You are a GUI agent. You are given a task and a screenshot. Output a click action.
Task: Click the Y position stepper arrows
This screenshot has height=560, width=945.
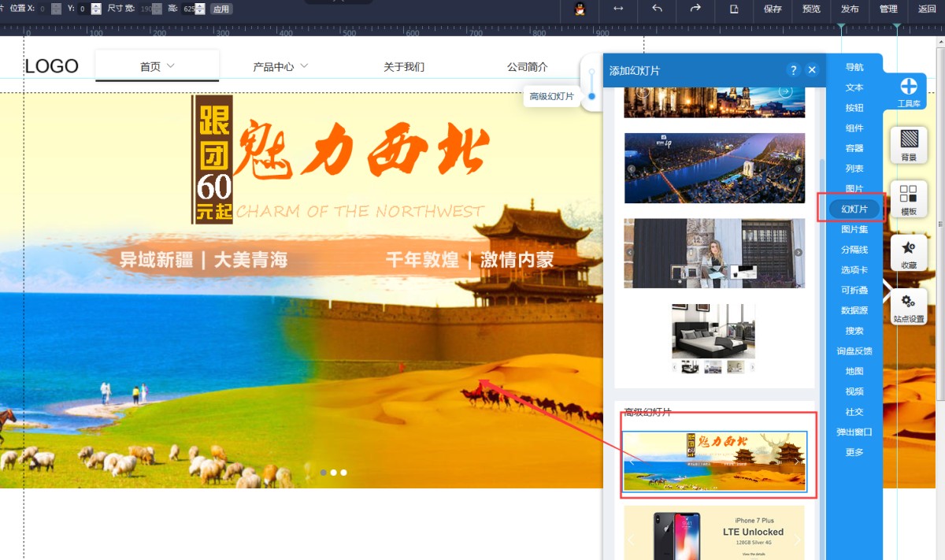pyautogui.click(x=96, y=9)
